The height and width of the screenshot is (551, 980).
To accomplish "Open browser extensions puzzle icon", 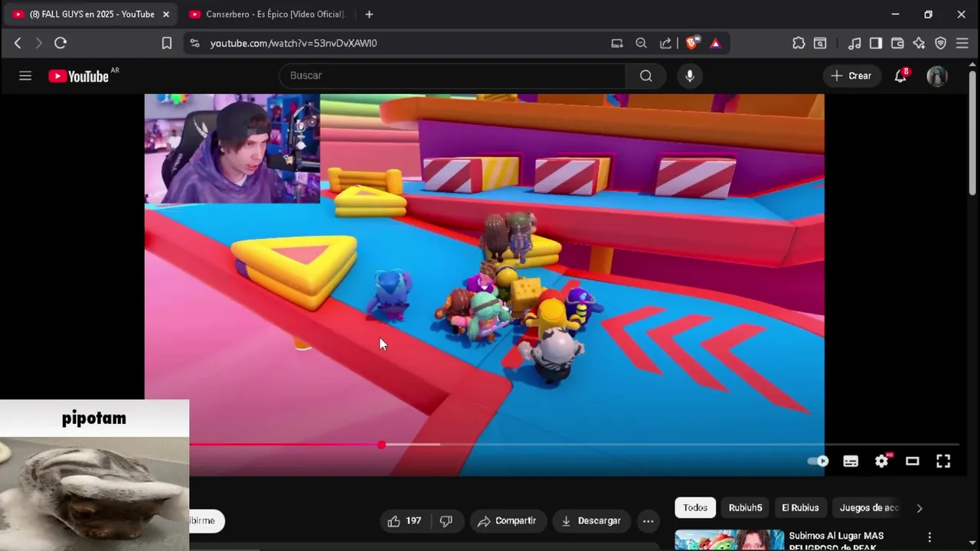I will click(799, 43).
